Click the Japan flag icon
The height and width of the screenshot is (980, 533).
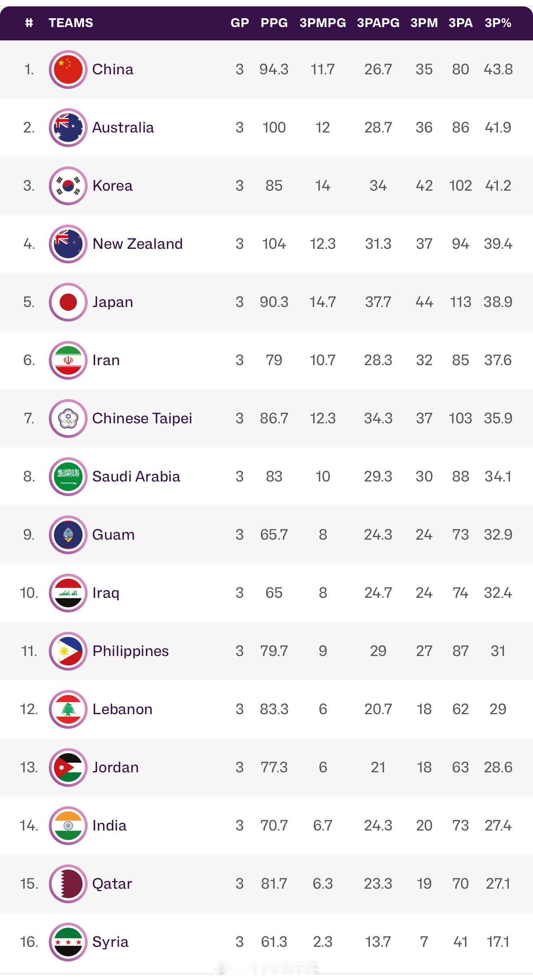point(68,302)
